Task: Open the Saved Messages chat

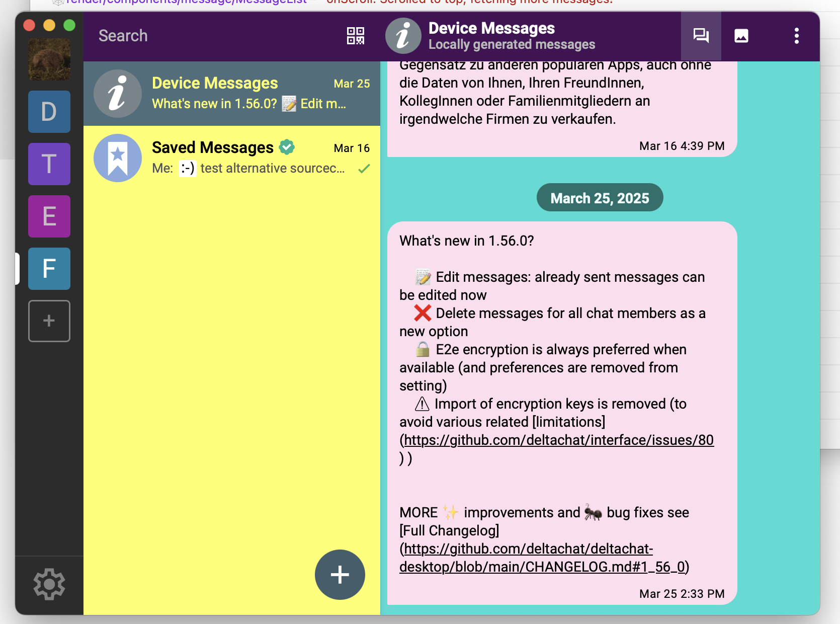Action: 231,158
